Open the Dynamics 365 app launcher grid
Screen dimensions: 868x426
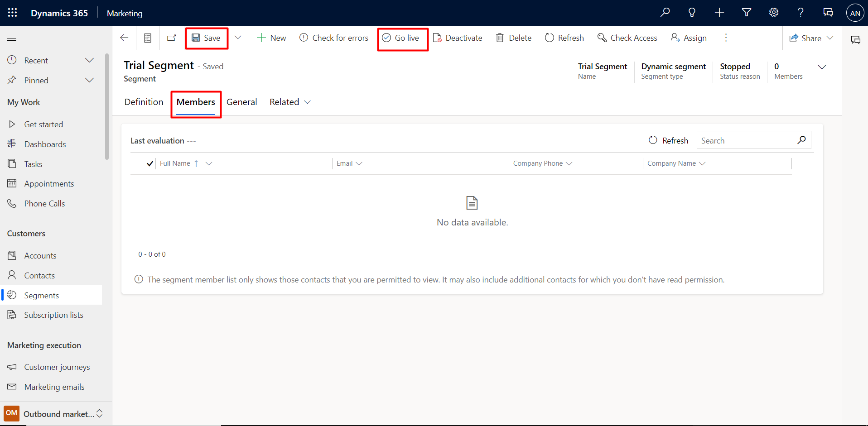click(x=12, y=13)
